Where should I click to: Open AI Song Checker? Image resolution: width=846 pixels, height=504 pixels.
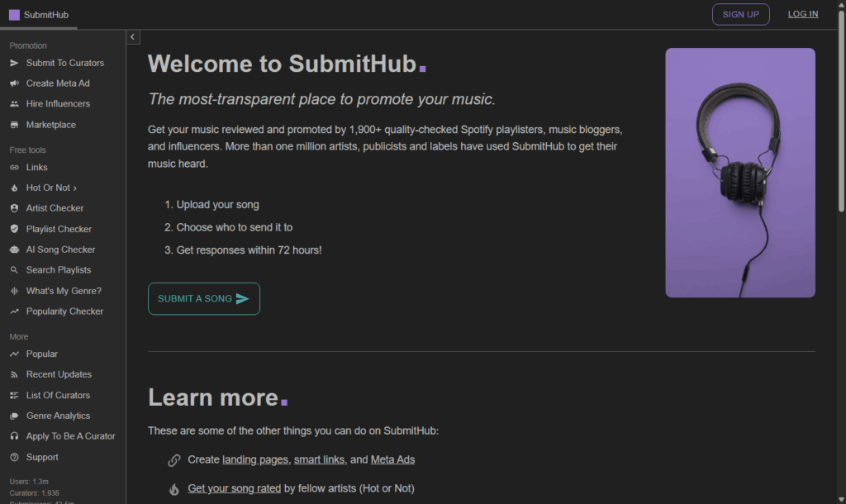60,250
